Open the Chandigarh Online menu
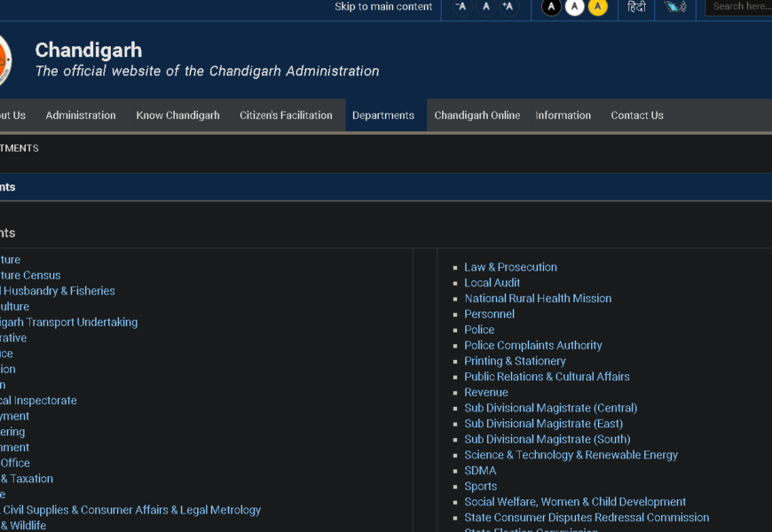 pos(477,115)
